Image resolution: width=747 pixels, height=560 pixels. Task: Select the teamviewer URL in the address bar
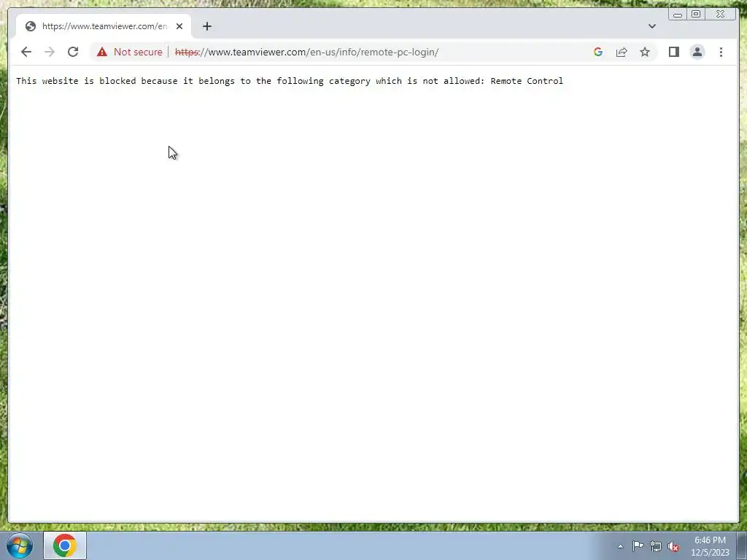(x=307, y=52)
